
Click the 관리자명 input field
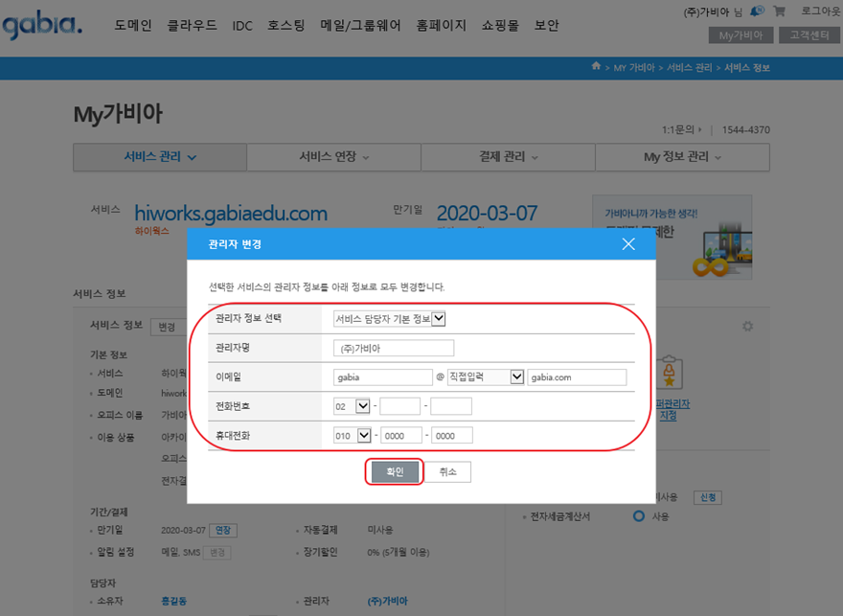coord(394,348)
